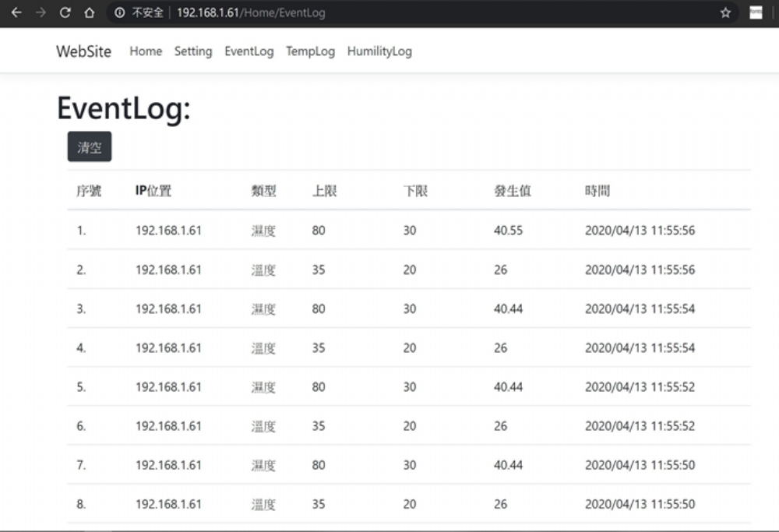This screenshot has width=779, height=532.
Task: Click the value 26 in row 2
Action: 500,270
